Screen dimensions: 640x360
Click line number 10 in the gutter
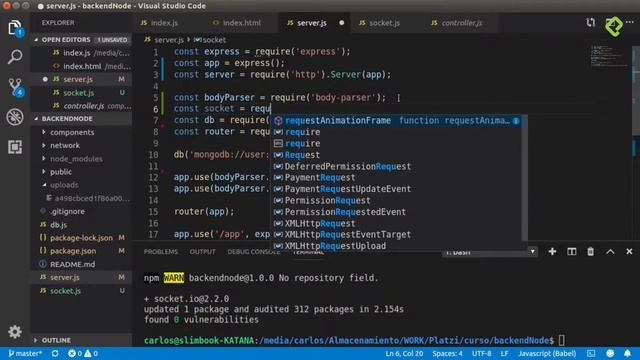click(153, 155)
